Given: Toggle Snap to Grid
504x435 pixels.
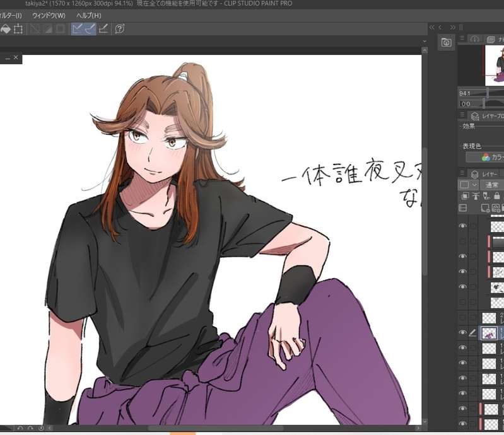Looking at the screenshot, I should (103, 29).
